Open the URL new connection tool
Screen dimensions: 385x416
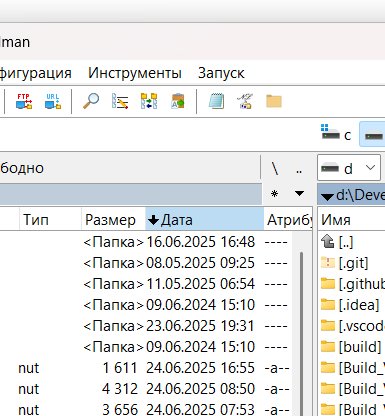(x=53, y=101)
